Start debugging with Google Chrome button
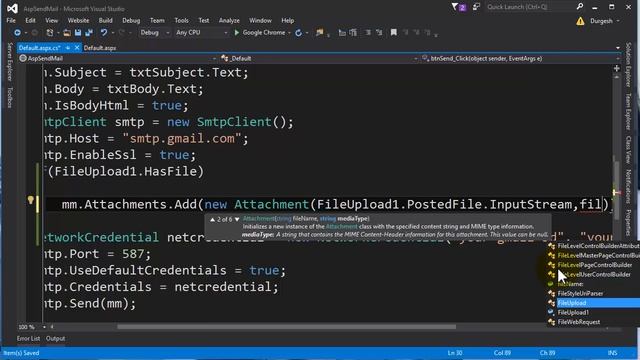The height and width of the screenshot is (360, 640). point(260,33)
